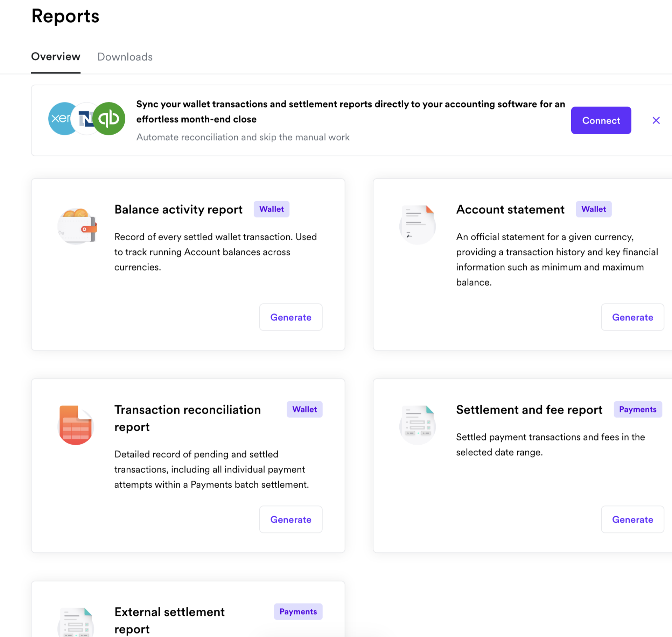Click the Xero logo icon
672x637 pixels.
point(60,119)
